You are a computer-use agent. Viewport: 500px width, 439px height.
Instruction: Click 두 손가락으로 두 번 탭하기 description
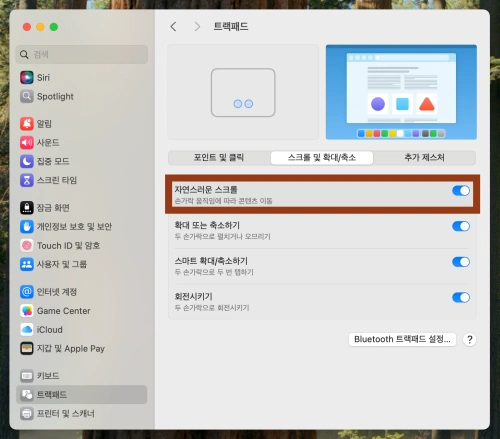214,272
